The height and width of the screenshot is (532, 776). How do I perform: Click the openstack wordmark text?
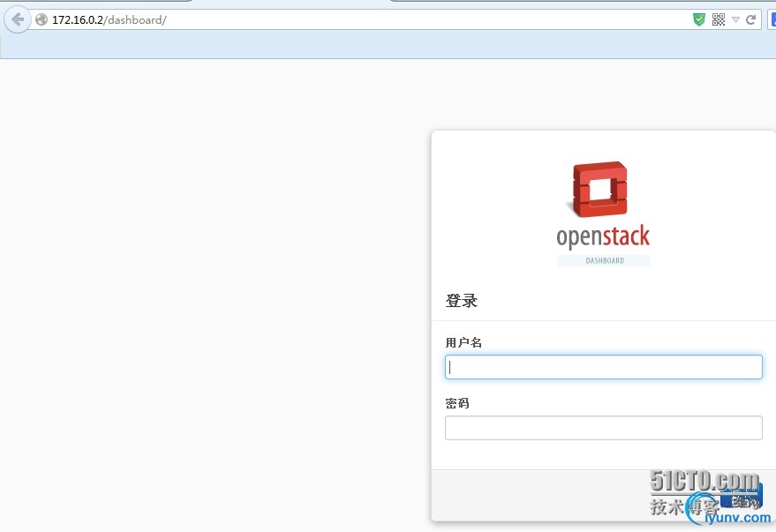tap(603, 236)
